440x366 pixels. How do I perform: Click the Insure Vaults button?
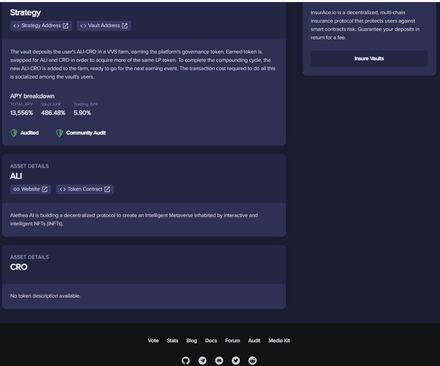[x=369, y=59]
